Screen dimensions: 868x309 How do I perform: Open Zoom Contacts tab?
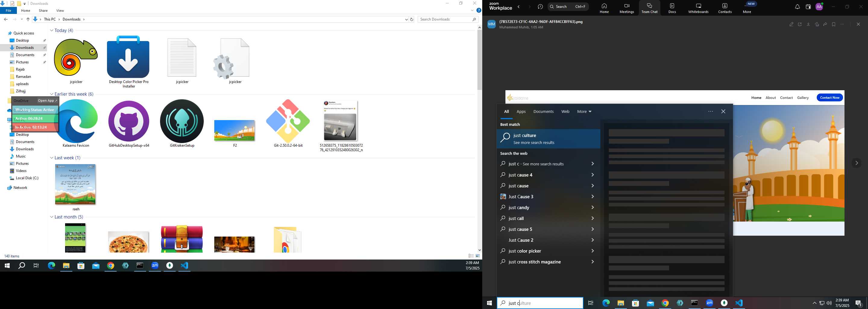(725, 8)
